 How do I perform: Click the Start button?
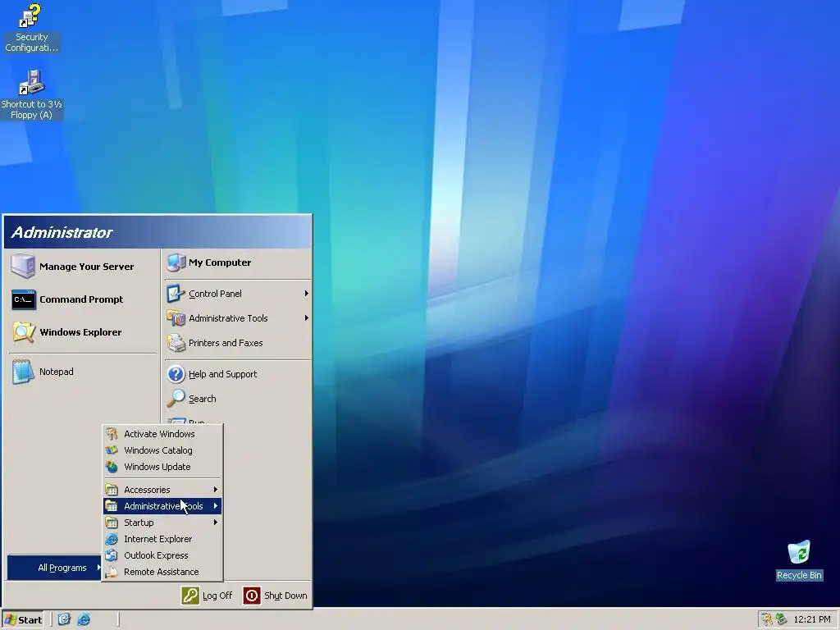click(22, 620)
